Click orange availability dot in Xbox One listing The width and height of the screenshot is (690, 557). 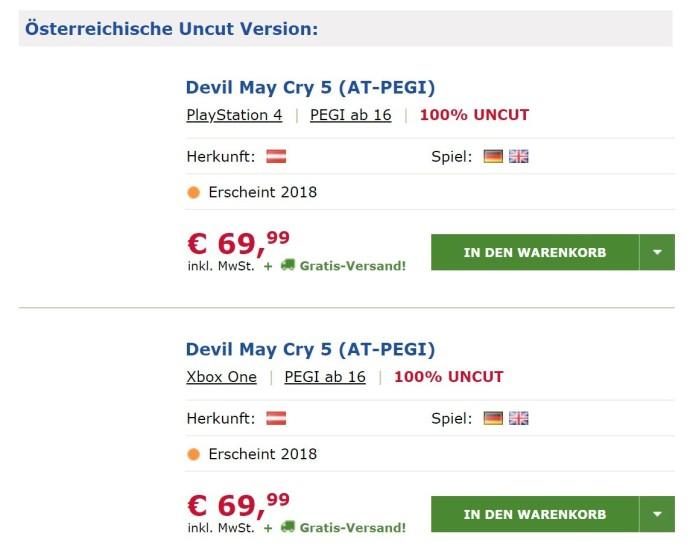(x=194, y=454)
